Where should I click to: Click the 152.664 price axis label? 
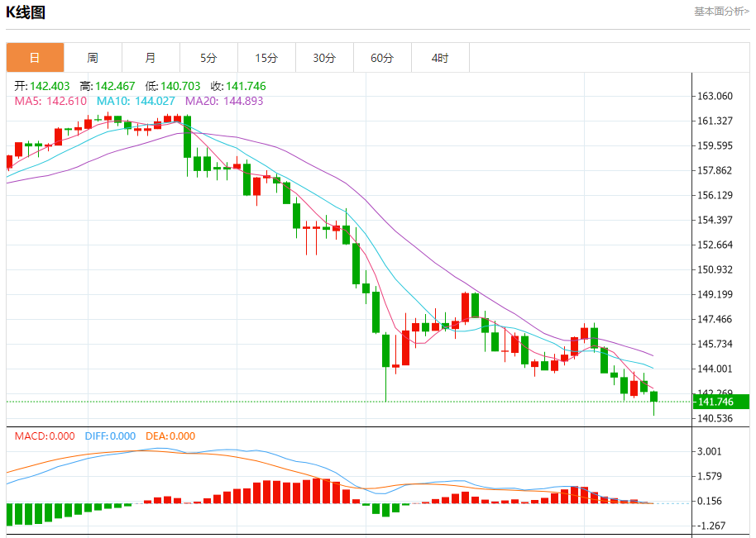coord(715,245)
